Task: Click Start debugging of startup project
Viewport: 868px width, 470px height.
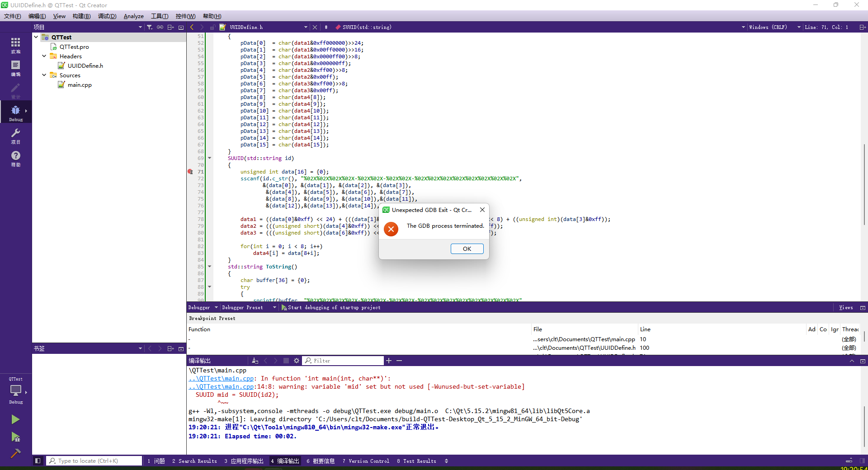Action: coord(331,307)
